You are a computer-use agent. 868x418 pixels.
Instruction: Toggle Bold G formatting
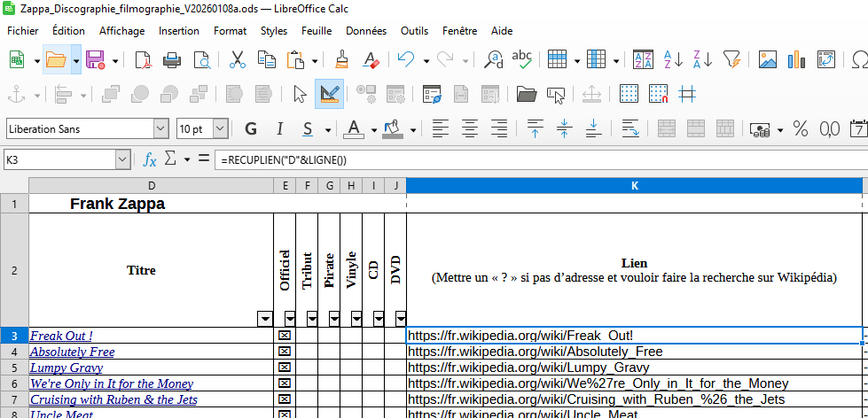(251, 129)
